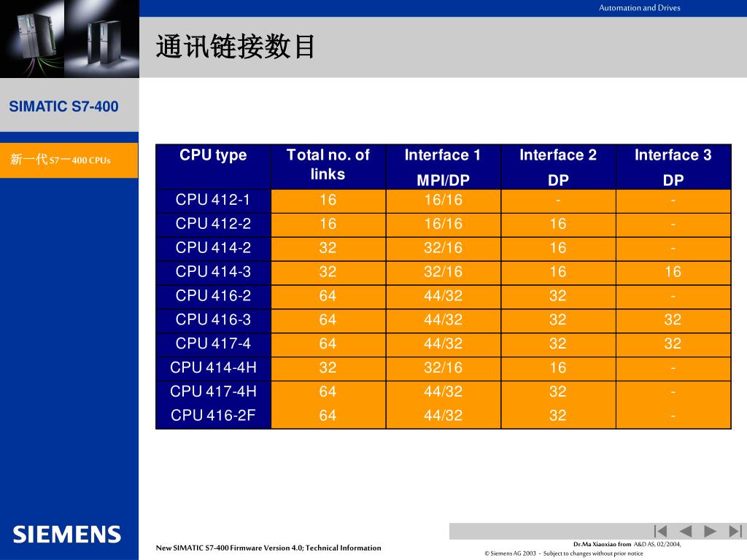Select the Interface 2 DP header

[x=558, y=167]
